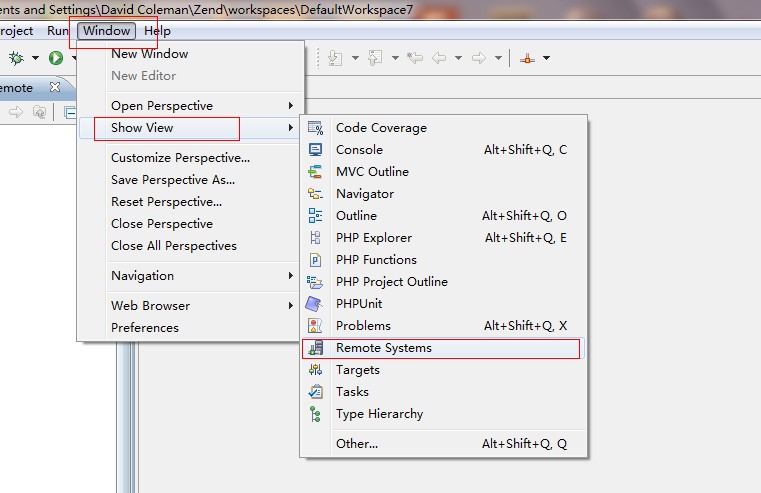Click the previous annotation toolbar icon
This screenshot has width=761, height=493.
375,58
